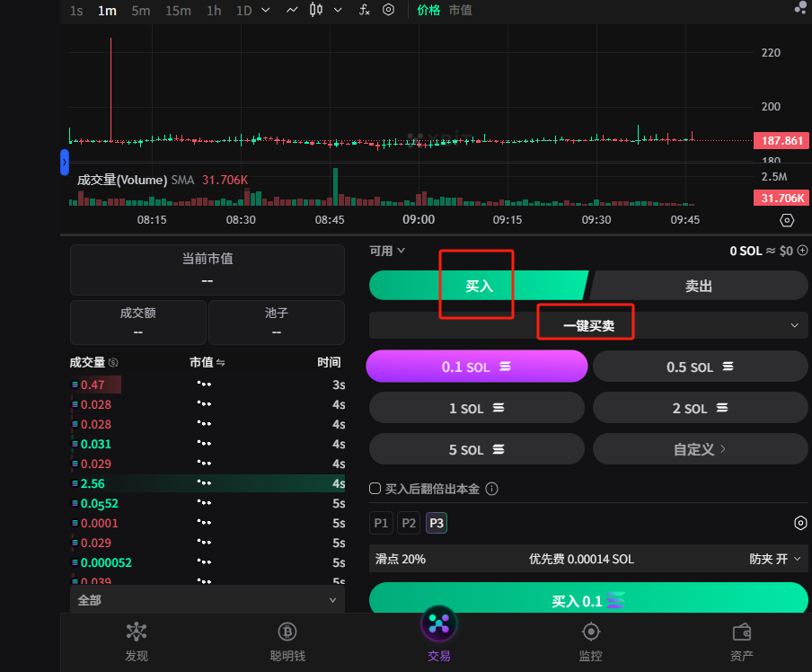Expand the 可用 dropdown

[387, 252]
